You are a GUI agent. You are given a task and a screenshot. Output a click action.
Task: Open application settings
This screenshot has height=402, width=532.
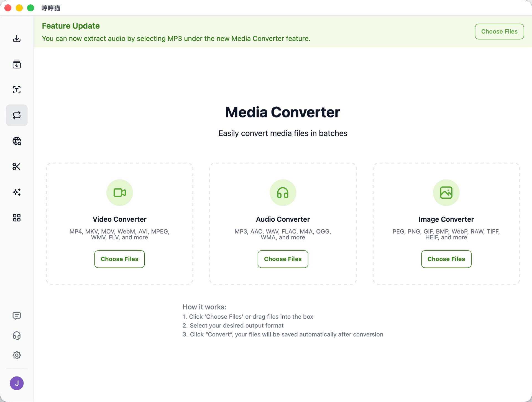17,355
